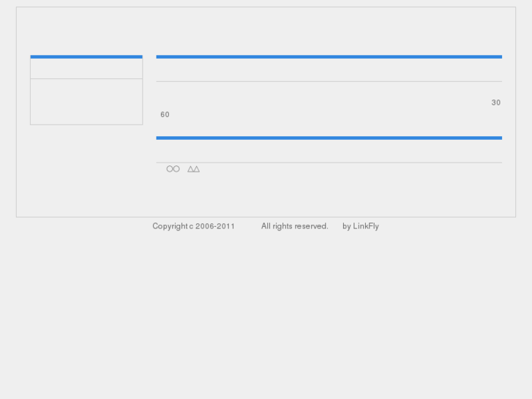Click the left circle symbol
532x399 pixels.
click(170, 169)
